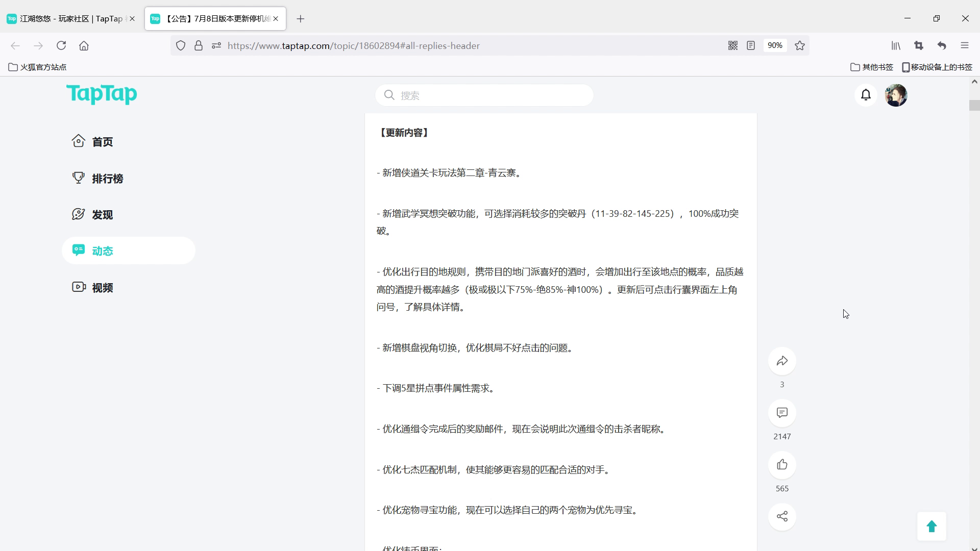Viewport: 980px width, 551px height.
Task: Click the back-to-top arrow button
Action: pos(932,527)
